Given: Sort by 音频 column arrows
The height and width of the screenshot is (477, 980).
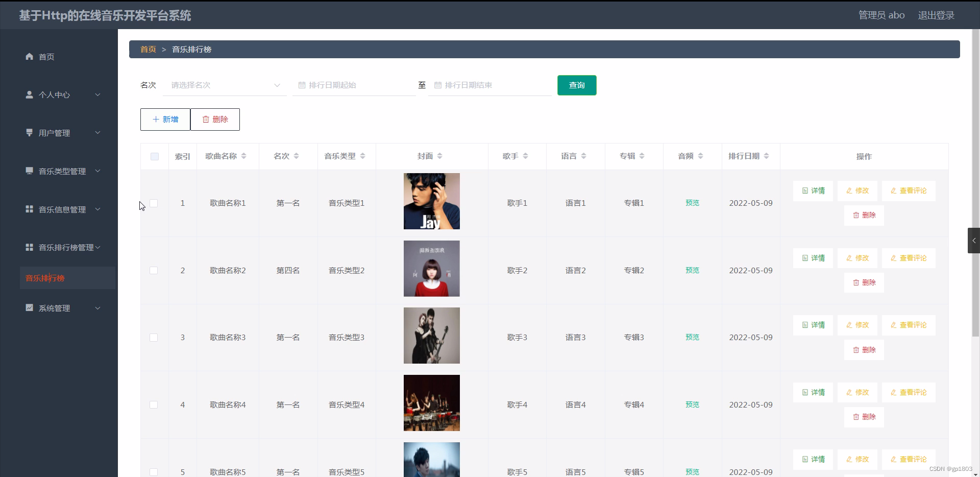Looking at the screenshot, I should pyautogui.click(x=701, y=156).
